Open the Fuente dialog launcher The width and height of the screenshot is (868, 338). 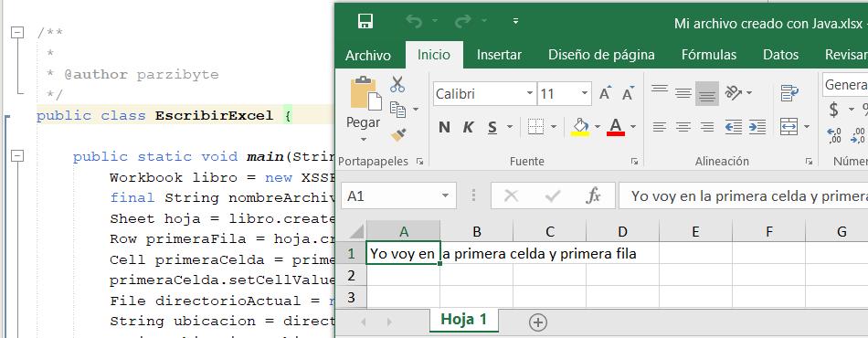pos(634,162)
